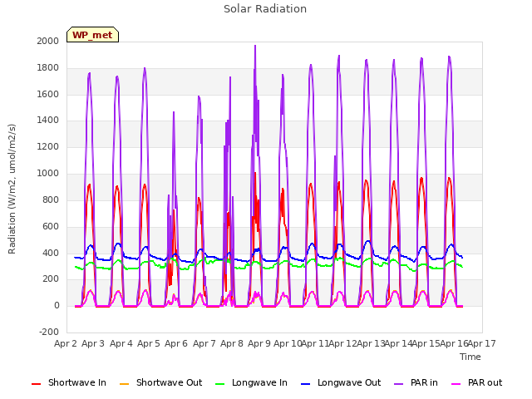This screenshot has height=399, width=532.
Task: Click the Solar Radiation chart title
Action: click(x=265, y=9)
